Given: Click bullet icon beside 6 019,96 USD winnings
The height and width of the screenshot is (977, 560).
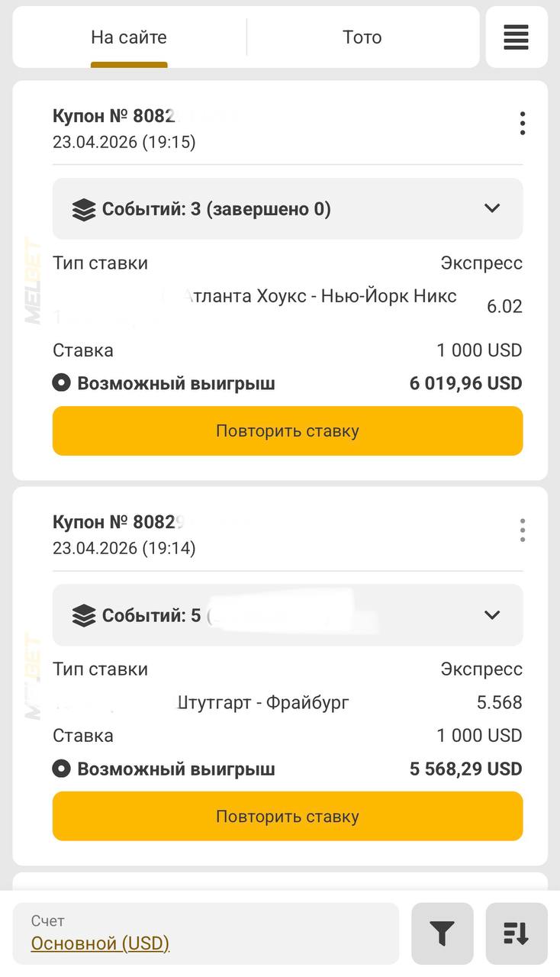Looking at the screenshot, I should pos(62,383).
